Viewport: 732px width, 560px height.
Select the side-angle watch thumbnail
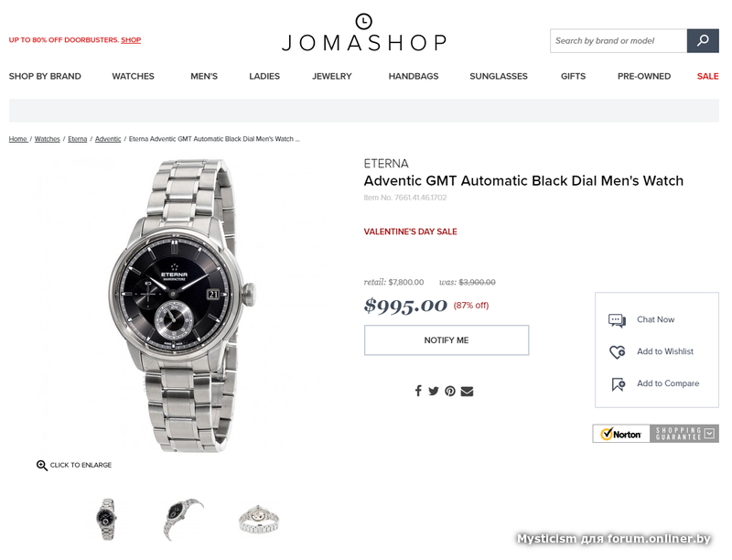(183, 519)
